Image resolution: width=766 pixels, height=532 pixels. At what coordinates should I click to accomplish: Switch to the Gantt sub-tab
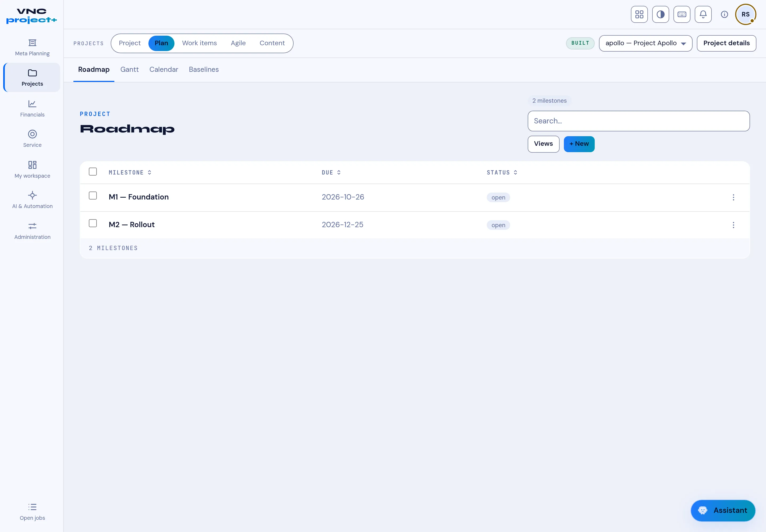129,70
